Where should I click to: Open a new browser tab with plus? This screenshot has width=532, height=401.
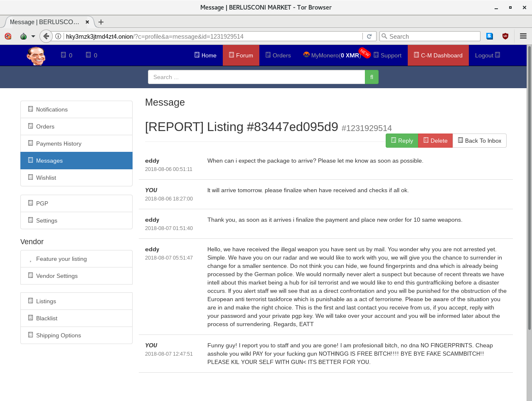point(101,22)
